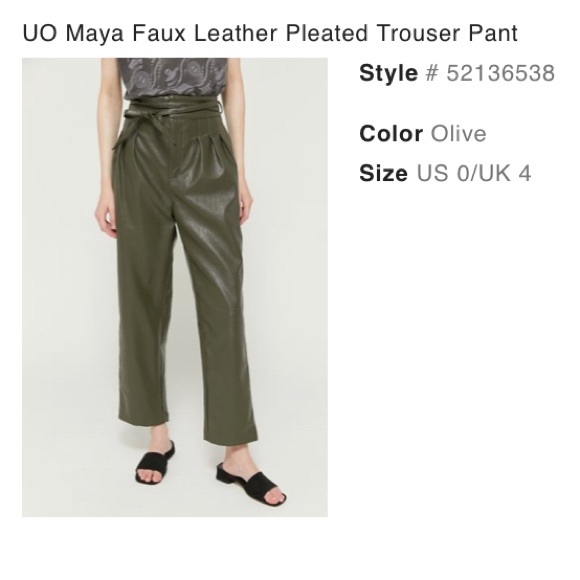
Task: Click the UO Maya Faux Leather product title
Action: click(270, 33)
